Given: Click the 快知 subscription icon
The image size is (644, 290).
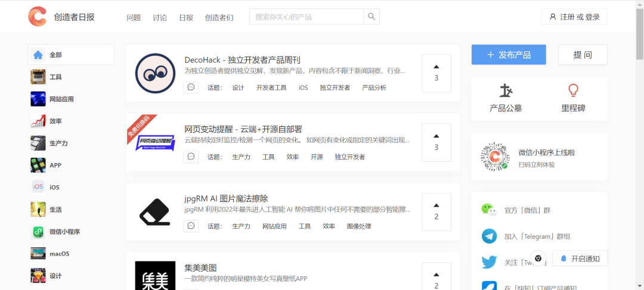Looking at the screenshot, I should click(x=489, y=286).
